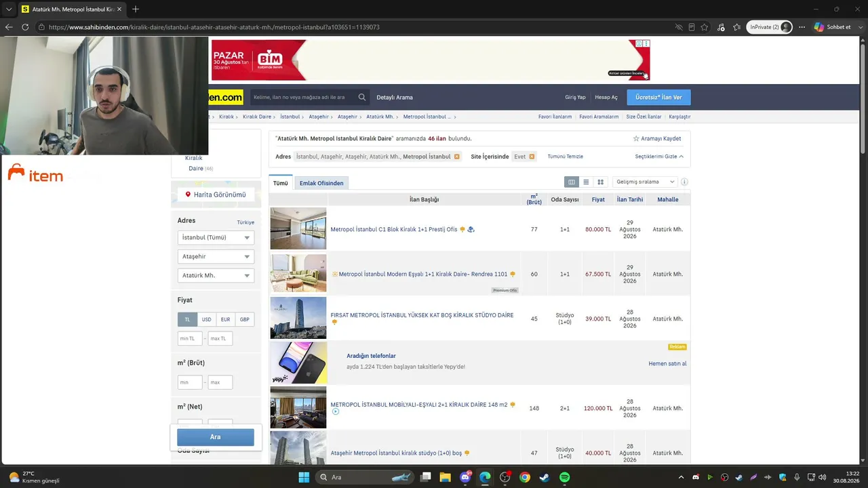Click the blue Ara filter button
Viewport: 868px width, 488px height.
(x=216, y=437)
